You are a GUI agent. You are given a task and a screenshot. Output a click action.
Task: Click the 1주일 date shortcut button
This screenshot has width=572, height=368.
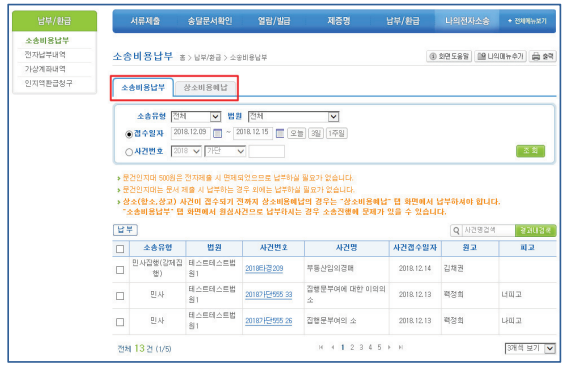336,133
